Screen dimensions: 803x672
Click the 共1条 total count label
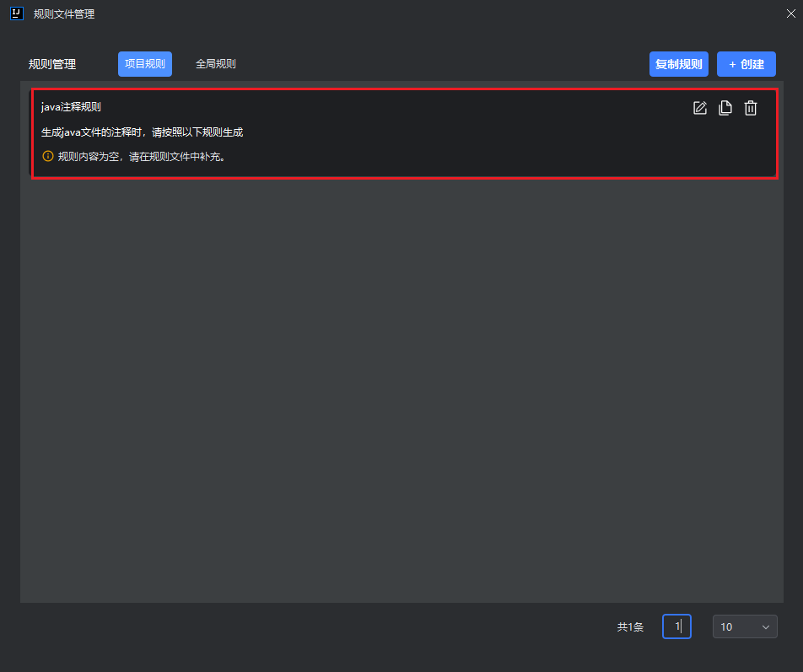coord(630,626)
